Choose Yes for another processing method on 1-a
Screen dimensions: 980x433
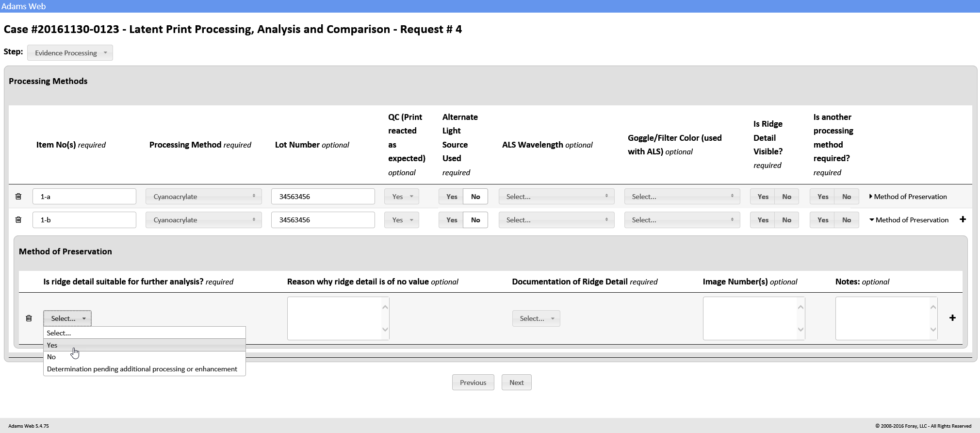pyautogui.click(x=822, y=197)
